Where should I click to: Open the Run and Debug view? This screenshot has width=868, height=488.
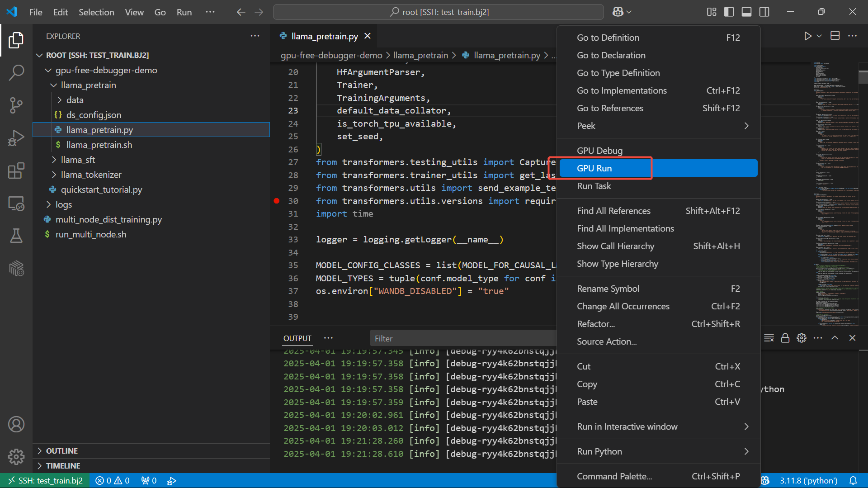[x=16, y=138]
